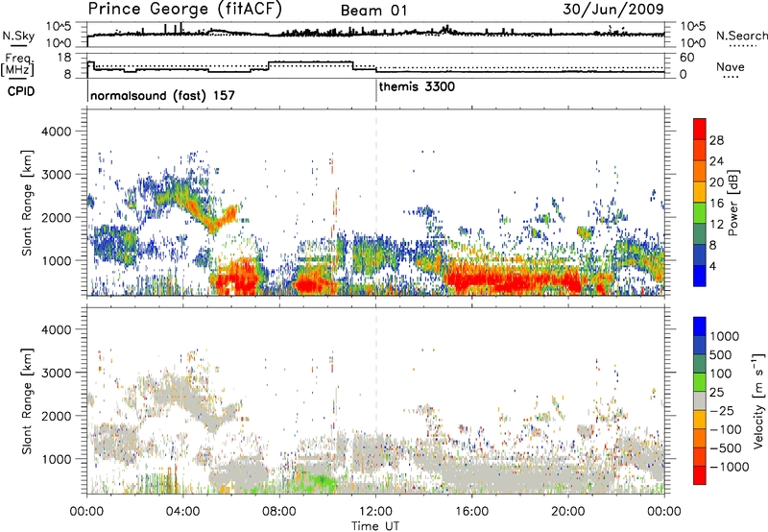Viewport: 768px width, 532px height.
Task: Click the "N.Search" dotted-line legend label
Action: click(x=742, y=36)
